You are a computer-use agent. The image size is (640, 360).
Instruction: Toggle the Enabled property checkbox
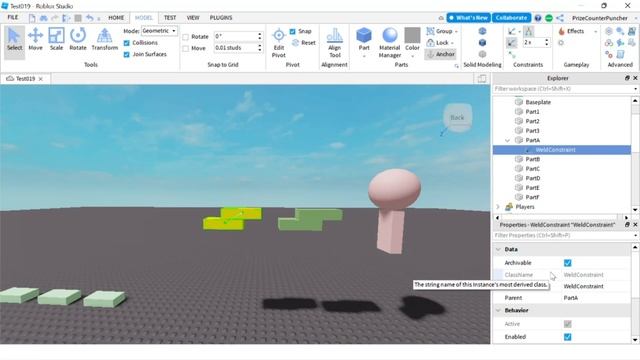tap(567, 337)
